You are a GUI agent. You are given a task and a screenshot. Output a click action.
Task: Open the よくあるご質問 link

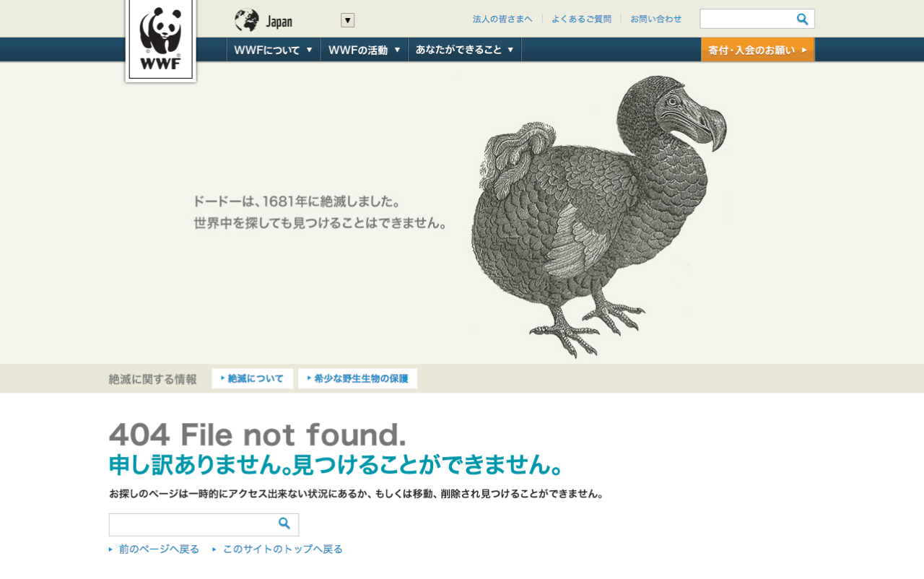click(x=581, y=19)
